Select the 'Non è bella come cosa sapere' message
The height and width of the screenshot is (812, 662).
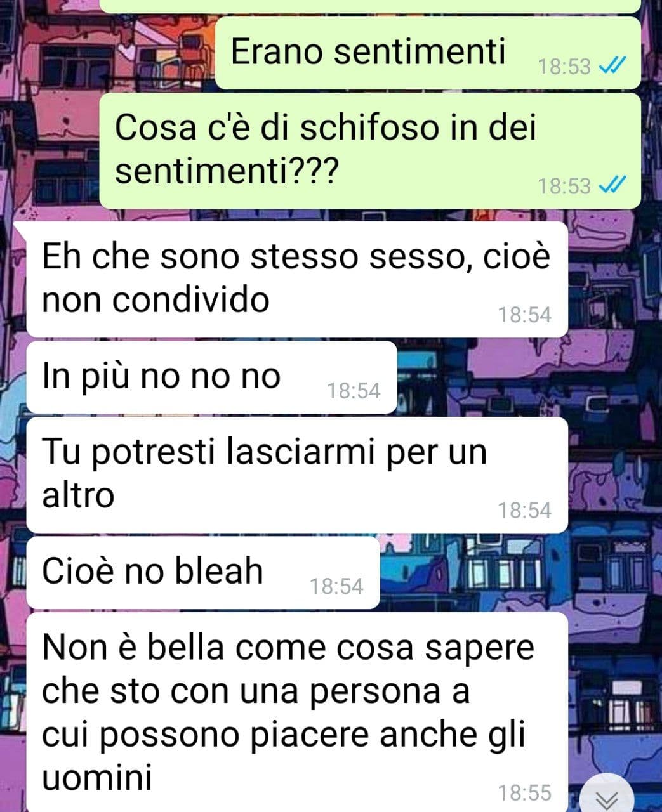pos(296,712)
